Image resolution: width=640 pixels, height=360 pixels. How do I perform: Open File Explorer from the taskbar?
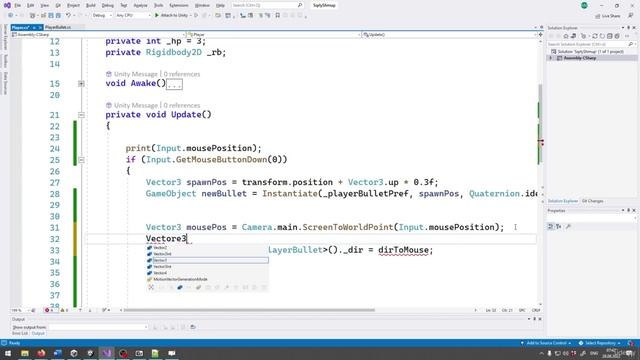point(25,353)
